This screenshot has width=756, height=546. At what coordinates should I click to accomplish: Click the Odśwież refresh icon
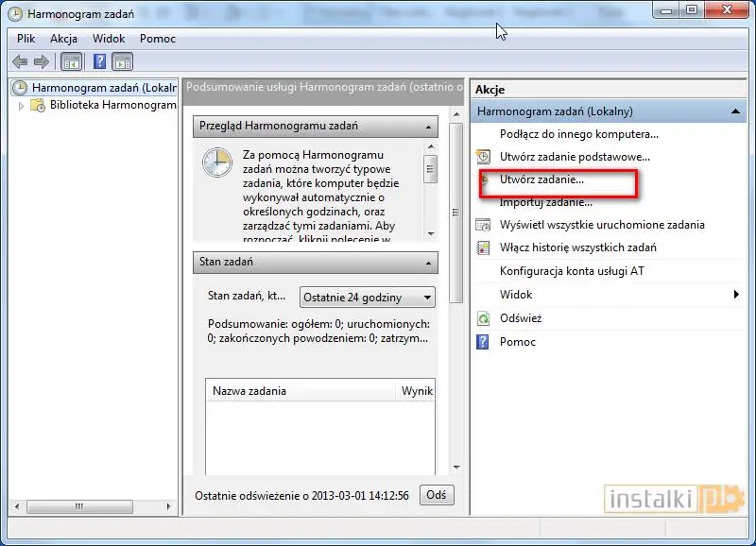pos(483,318)
